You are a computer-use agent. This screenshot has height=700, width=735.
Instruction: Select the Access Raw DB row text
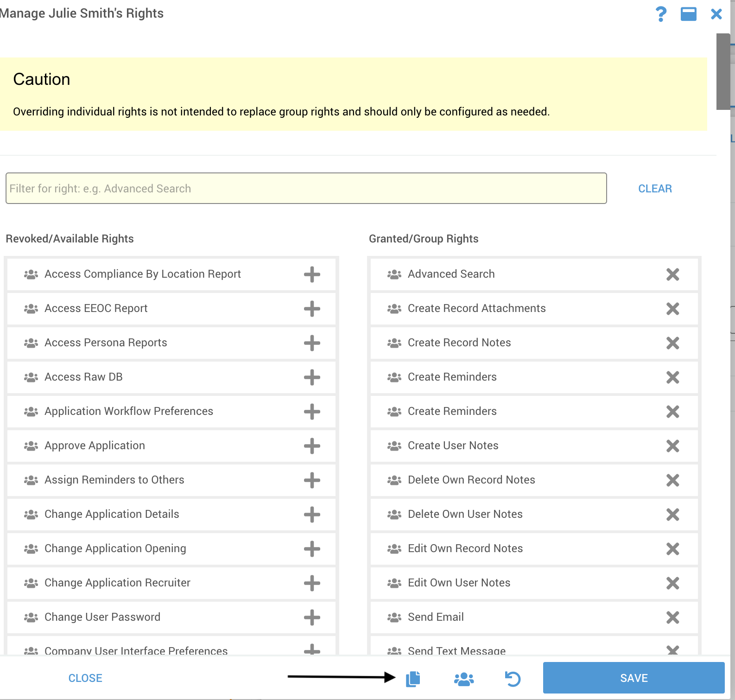(83, 377)
